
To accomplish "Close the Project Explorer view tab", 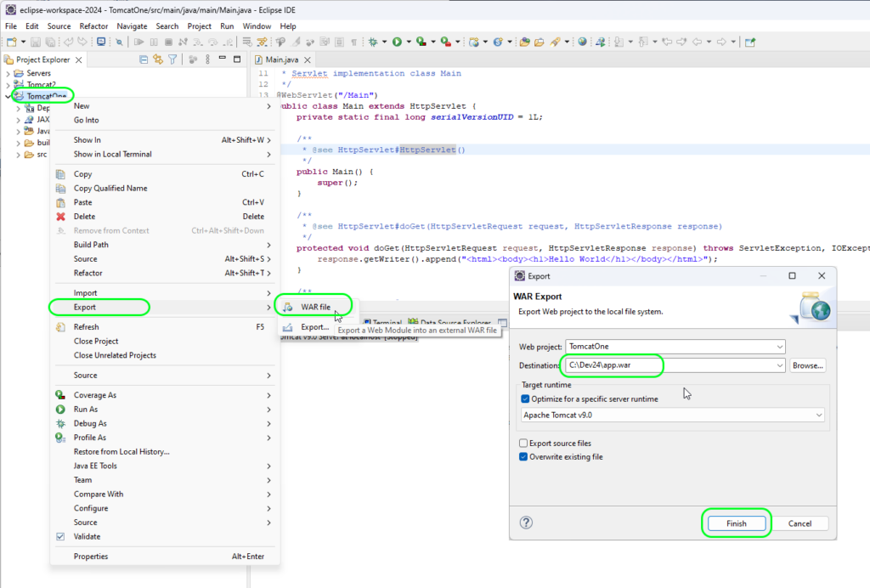I will coord(79,60).
